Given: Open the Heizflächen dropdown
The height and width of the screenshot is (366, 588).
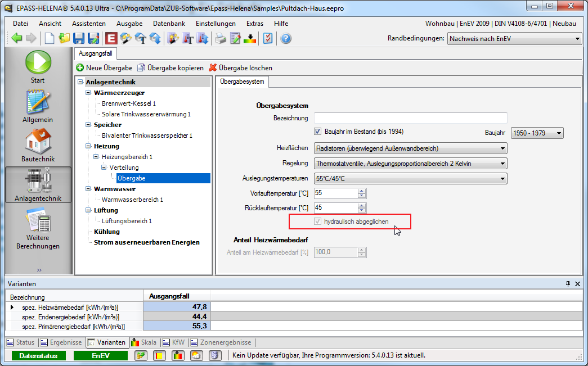Looking at the screenshot, I should click(x=410, y=148).
